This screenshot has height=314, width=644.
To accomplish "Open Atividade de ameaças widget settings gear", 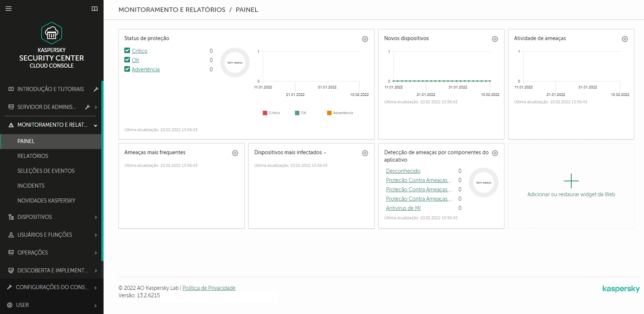I will click(625, 39).
